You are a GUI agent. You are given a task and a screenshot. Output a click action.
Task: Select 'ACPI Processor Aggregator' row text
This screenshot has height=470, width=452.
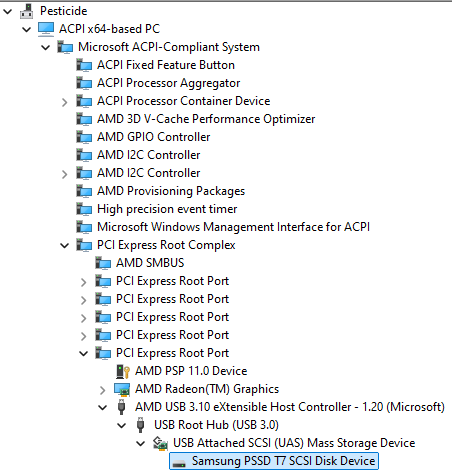168,83
